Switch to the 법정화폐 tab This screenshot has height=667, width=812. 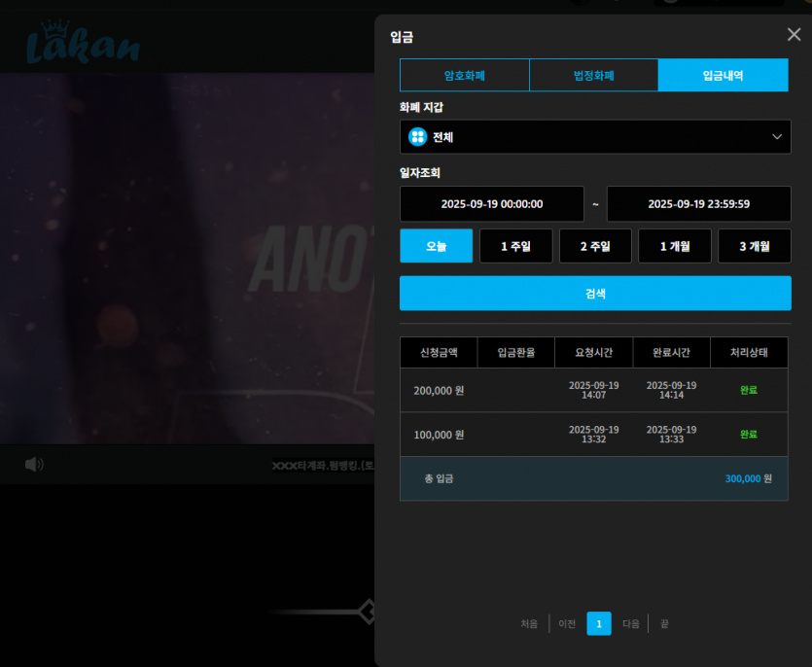(593, 76)
